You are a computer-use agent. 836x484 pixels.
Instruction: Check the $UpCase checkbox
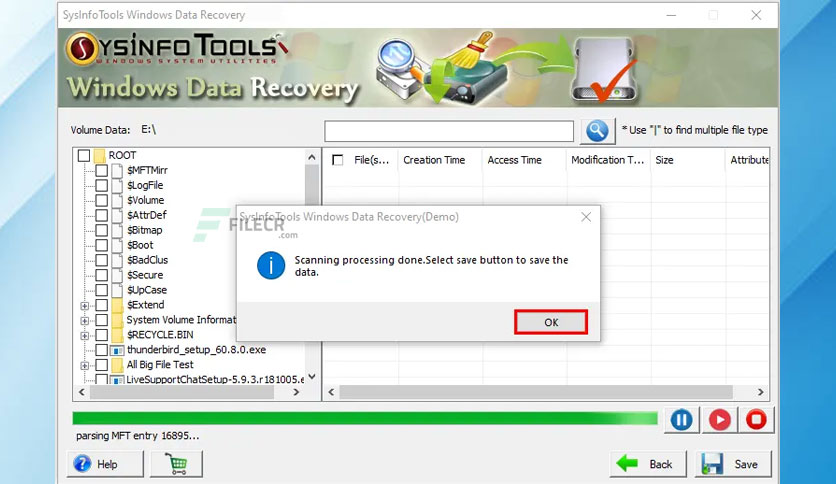pyautogui.click(x=101, y=290)
